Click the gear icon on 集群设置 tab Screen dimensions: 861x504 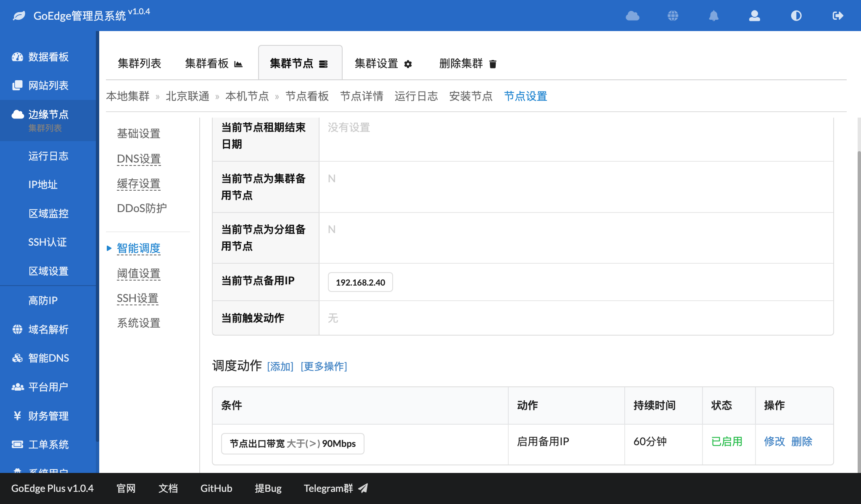[408, 64]
